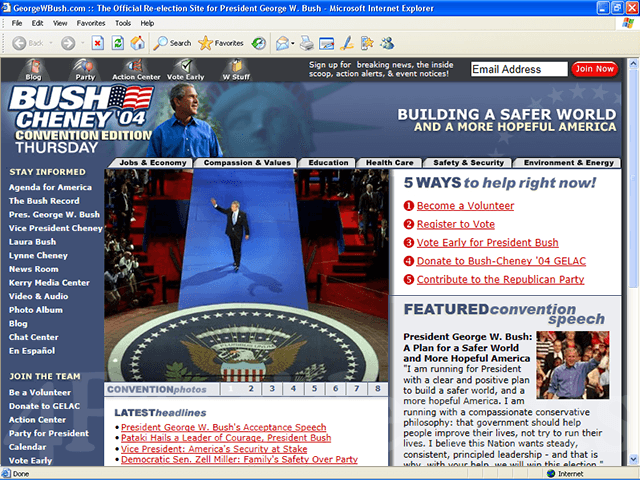The width and height of the screenshot is (640, 480).
Task: Select the Safety & Security tab
Action: point(468,162)
